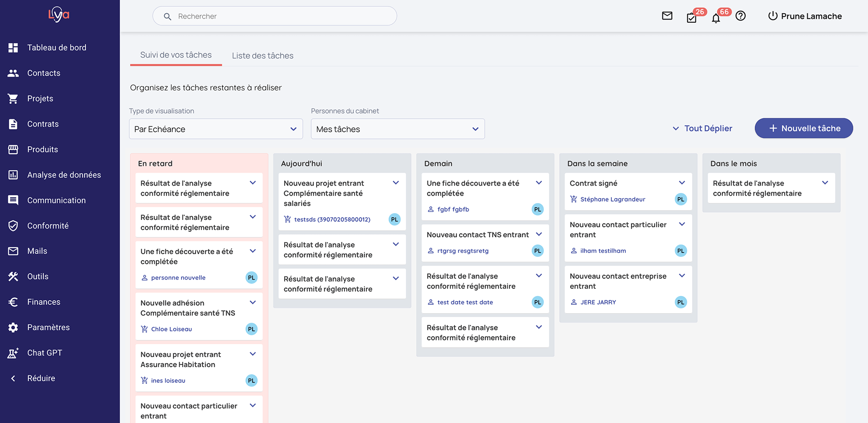Open Stéphane Lagrandeur link
Screen dimensions: 868x423
coord(613,199)
